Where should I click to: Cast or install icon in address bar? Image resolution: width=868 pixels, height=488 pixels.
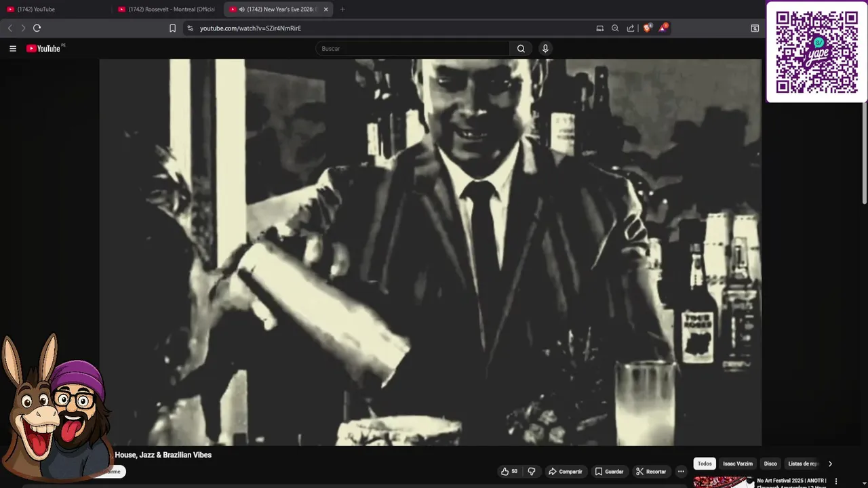599,28
